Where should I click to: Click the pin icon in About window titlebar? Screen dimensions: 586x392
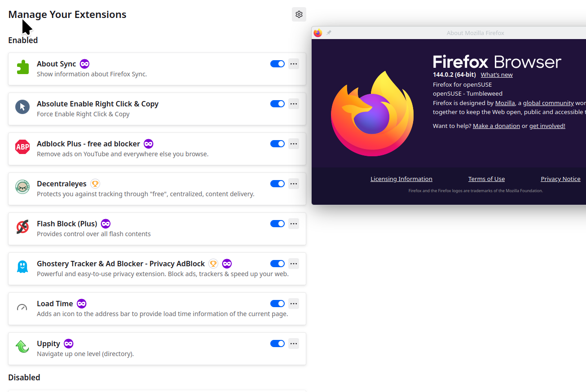tap(329, 33)
